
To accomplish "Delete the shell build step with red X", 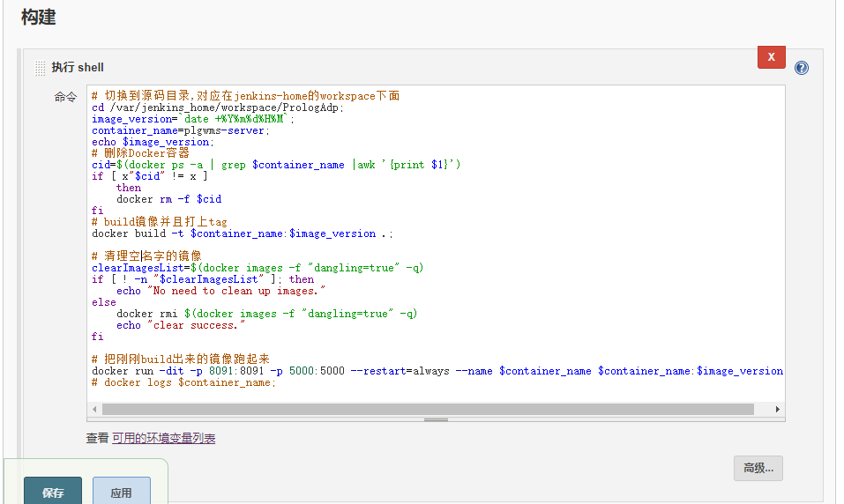I will coord(772,57).
